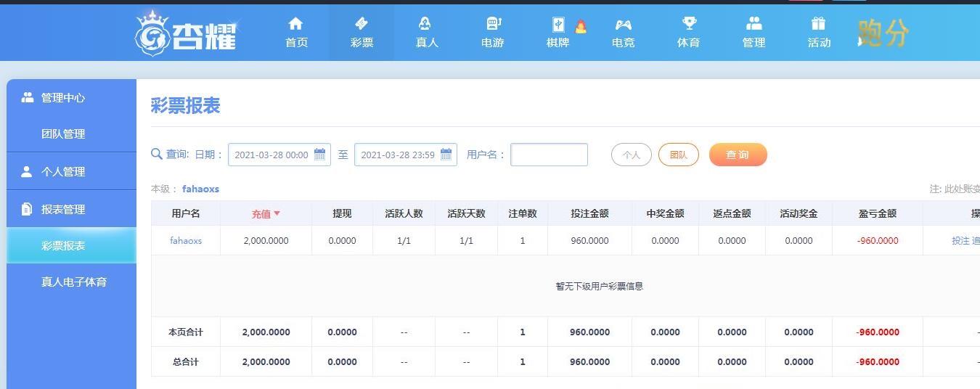Sort by 充值 column arrow
Image resolution: width=980 pixels, height=389 pixels.
pos(277,213)
